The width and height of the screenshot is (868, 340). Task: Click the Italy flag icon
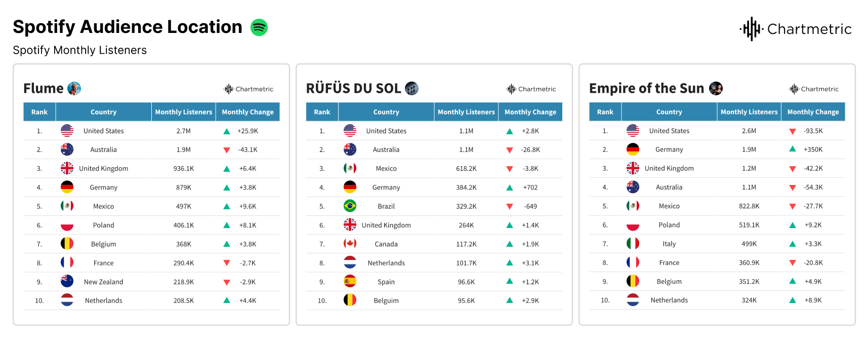633,244
